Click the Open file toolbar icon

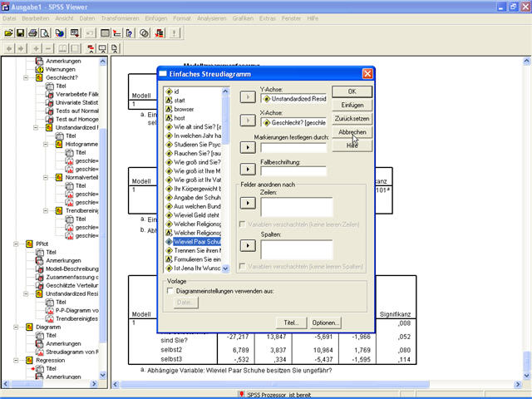point(8,32)
